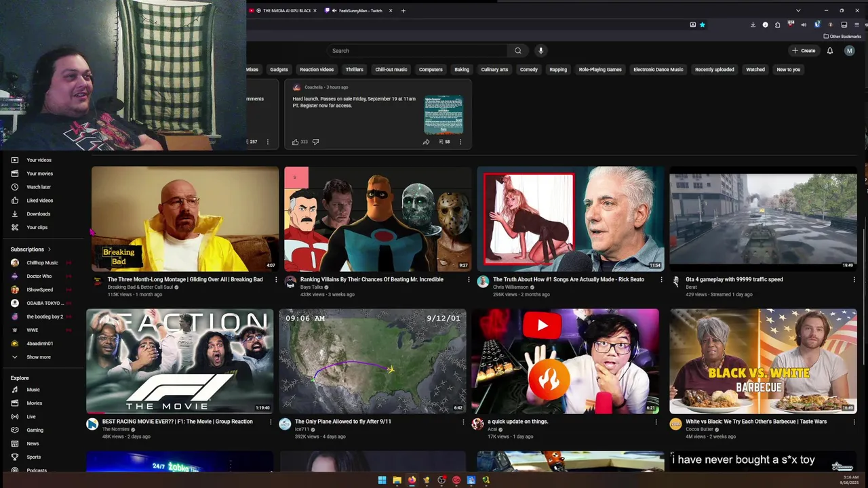Open options for Barbecue Taste Wars video
Viewport: 868px width, 488px height.
(x=854, y=422)
